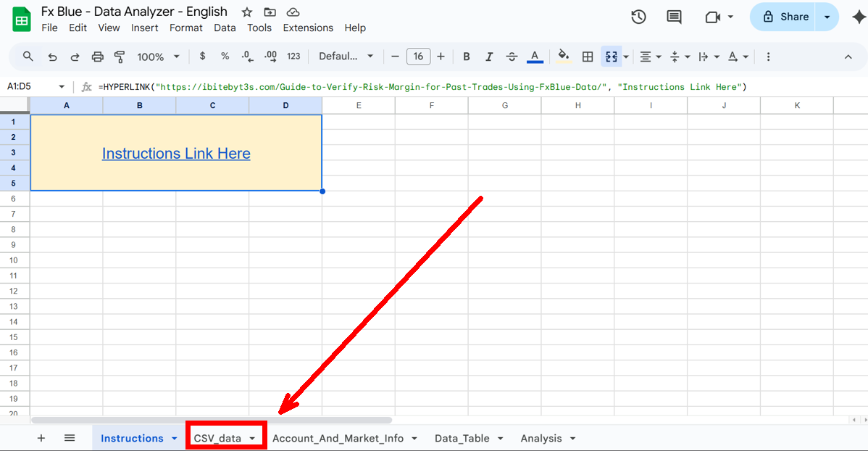Toggle bold formatting
This screenshot has height=451, width=868.
pyautogui.click(x=467, y=57)
